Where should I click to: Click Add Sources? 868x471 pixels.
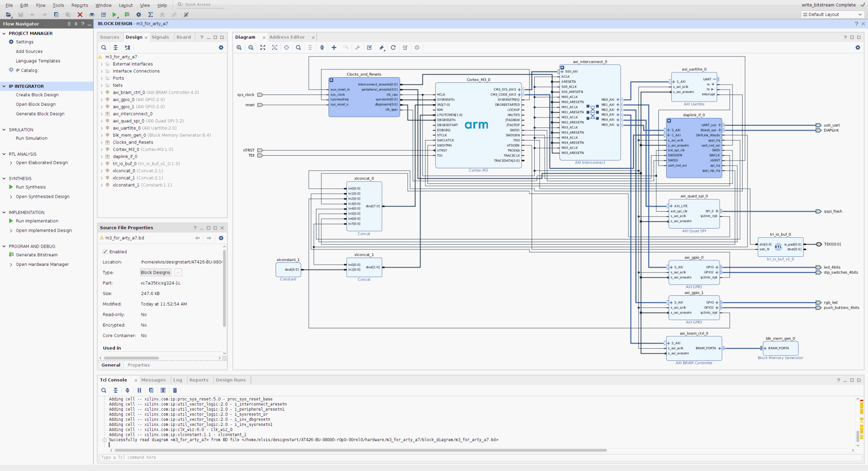29,52
